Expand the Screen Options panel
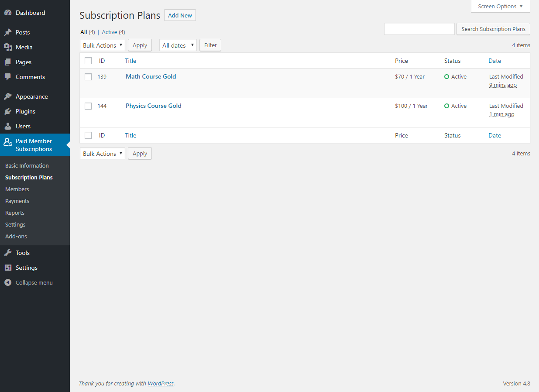This screenshot has height=392, width=539. click(x=500, y=6)
